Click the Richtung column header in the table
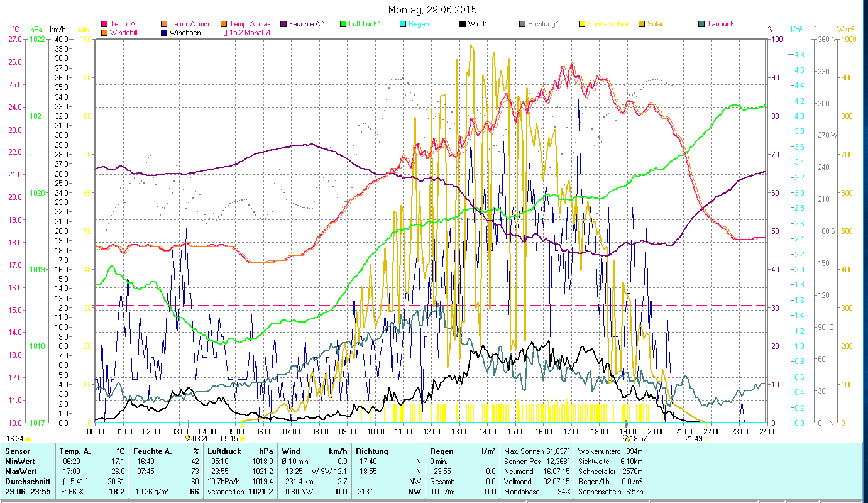This screenshot has width=868, height=503. pyautogui.click(x=372, y=451)
